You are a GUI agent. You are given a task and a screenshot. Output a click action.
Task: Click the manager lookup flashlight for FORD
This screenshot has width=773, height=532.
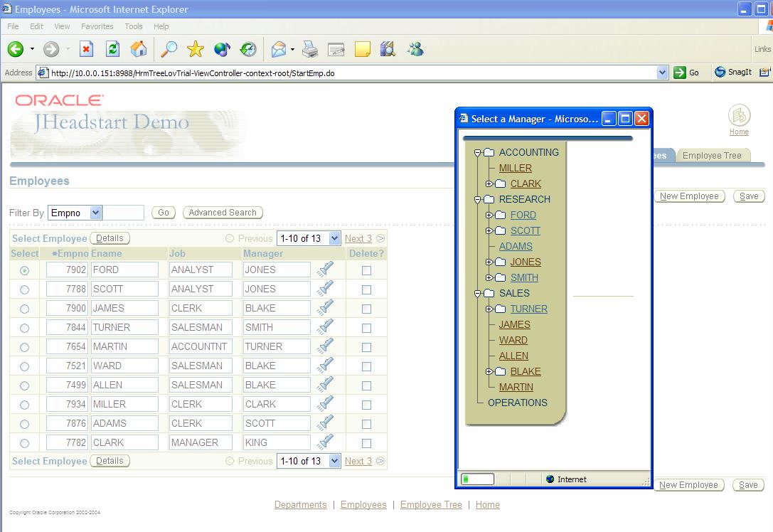[325, 270]
